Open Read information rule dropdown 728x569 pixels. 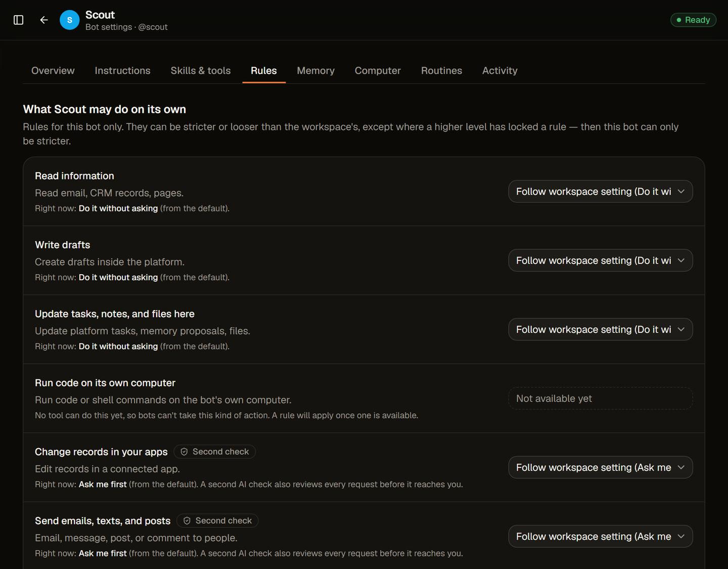pyautogui.click(x=600, y=191)
